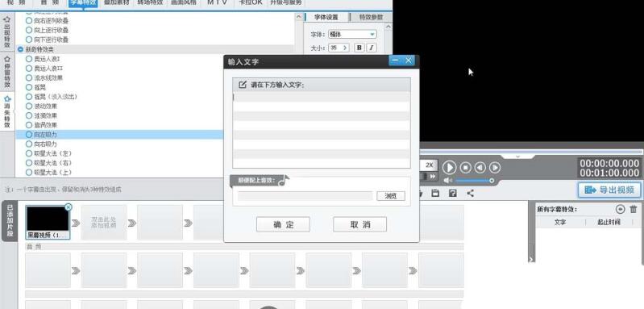Open the 画面风格 tab

coord(184,2)
